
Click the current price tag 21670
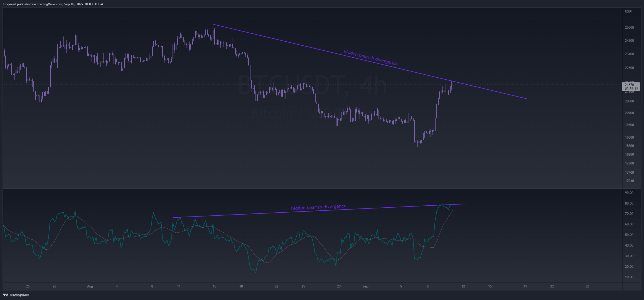pos(629,85)
